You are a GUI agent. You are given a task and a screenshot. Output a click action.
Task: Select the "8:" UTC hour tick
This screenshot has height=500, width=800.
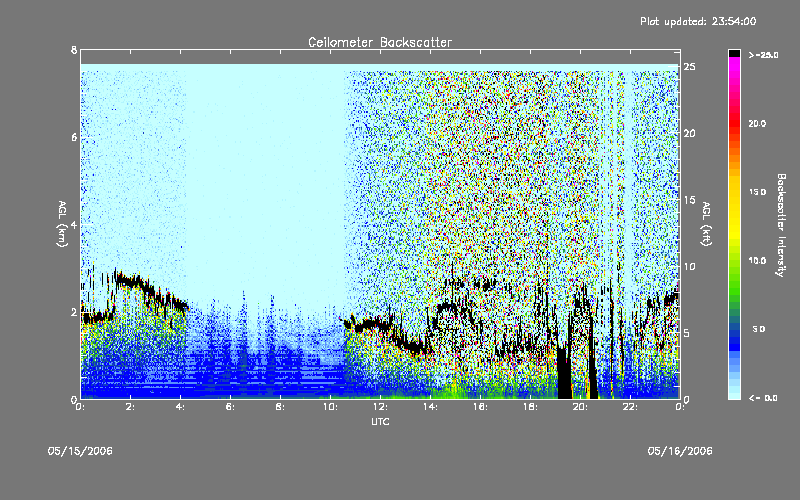pyautogui.click(x=281, y=407)
